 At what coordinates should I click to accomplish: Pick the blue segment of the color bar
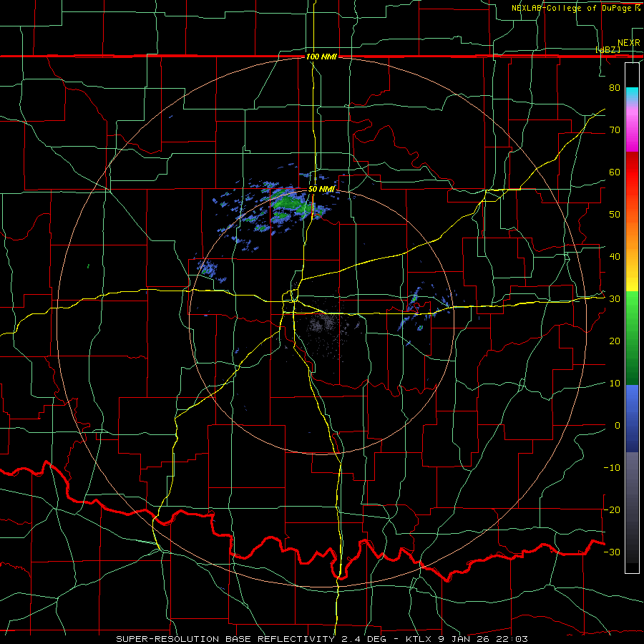pyautogui.click(x=632, y=418)
